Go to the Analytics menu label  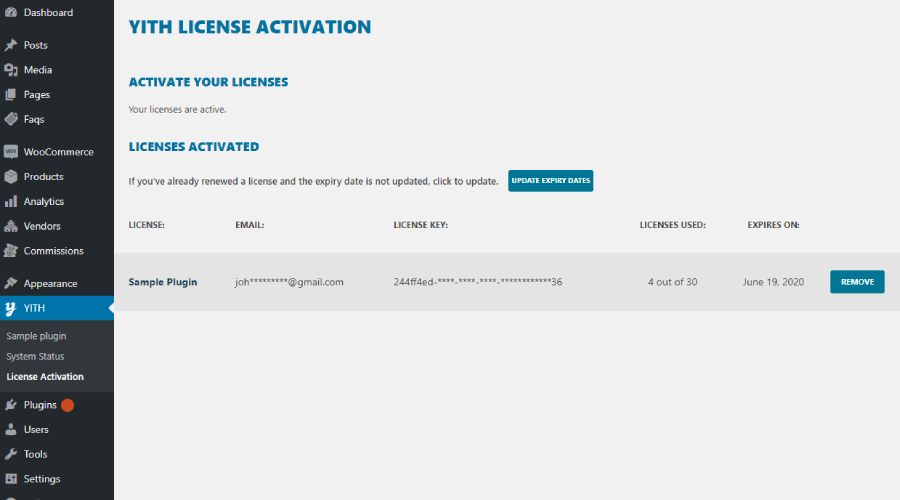click(x=44, y=201)
